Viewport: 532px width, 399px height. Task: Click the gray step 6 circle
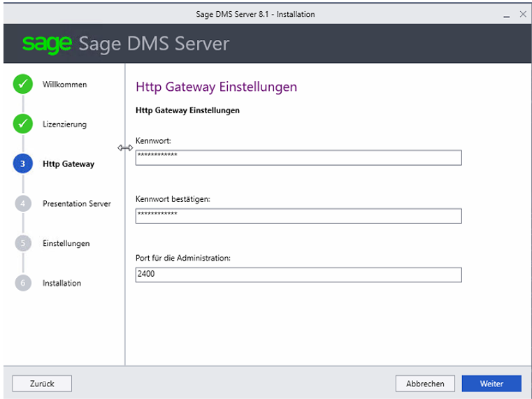[x=22, y=283]
